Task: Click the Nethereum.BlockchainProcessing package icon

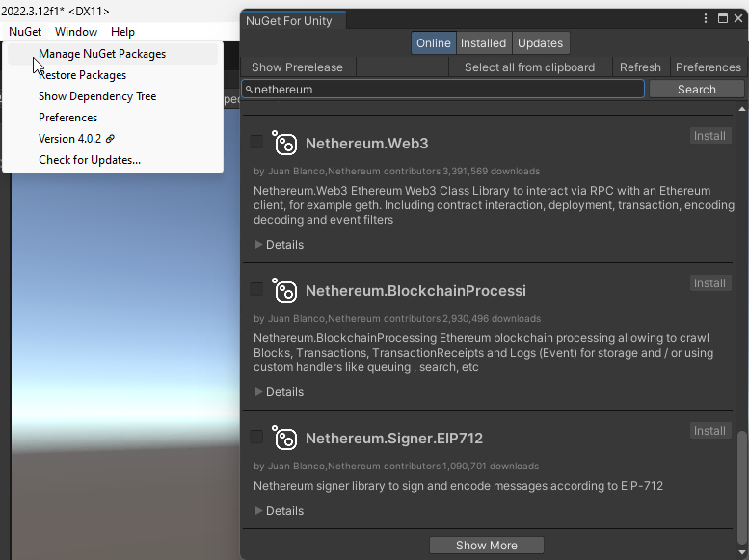Action: pos(284,290)
